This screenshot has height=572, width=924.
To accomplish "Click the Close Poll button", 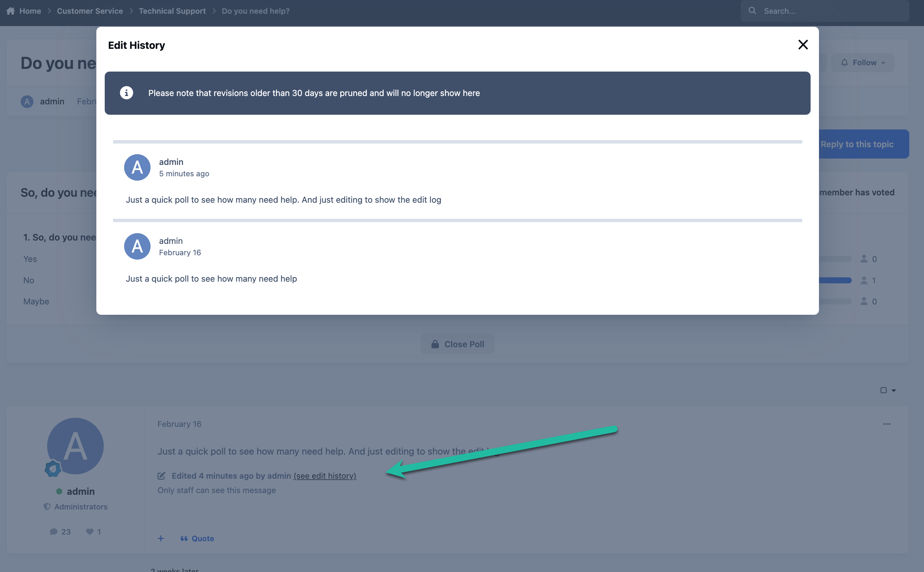I will pos(457,344).
